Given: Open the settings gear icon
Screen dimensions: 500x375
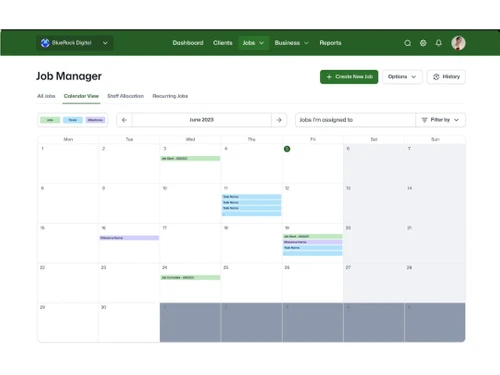Looking at the screenshot, I should (423, 43).
